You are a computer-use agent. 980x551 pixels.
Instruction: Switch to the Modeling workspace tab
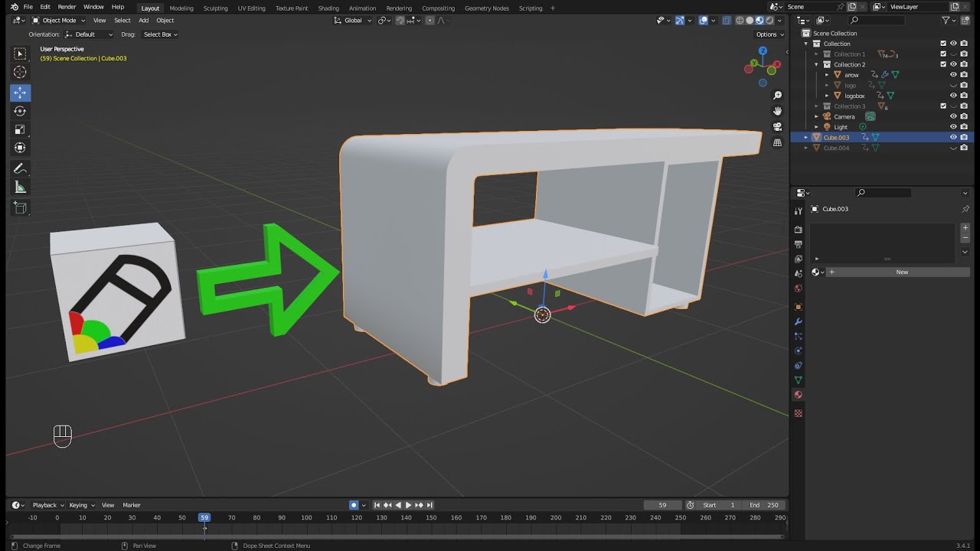click(x=181, y=8)
